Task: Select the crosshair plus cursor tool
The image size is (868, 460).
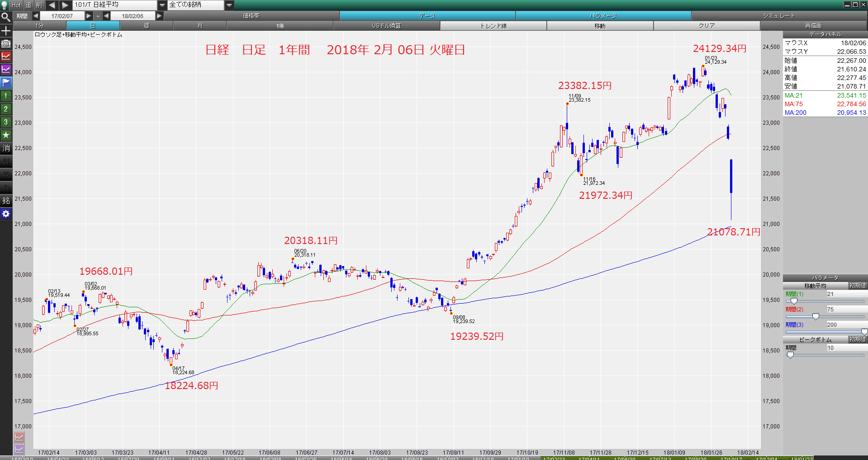Action: click(6, 31)
